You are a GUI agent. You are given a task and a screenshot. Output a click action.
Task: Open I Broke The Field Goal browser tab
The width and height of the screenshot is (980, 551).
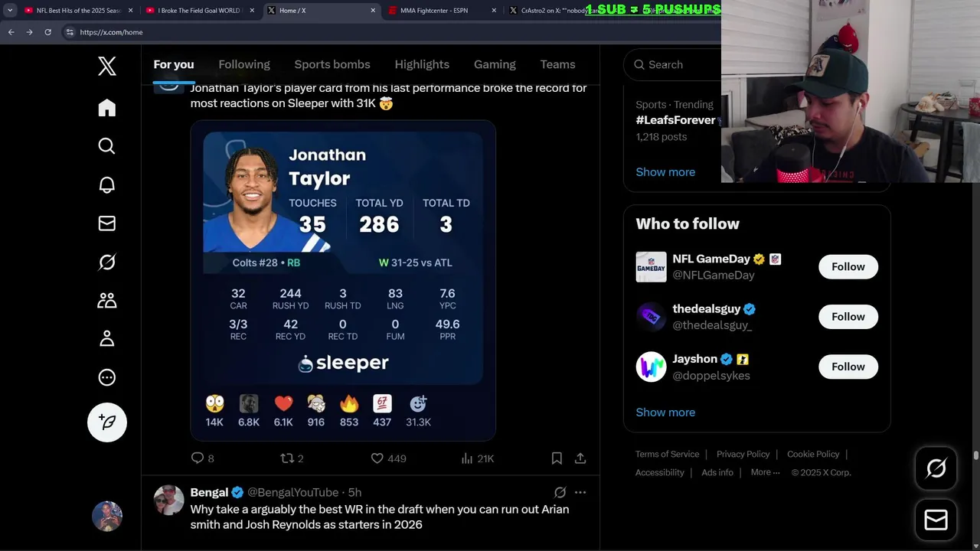coord(199,11)
